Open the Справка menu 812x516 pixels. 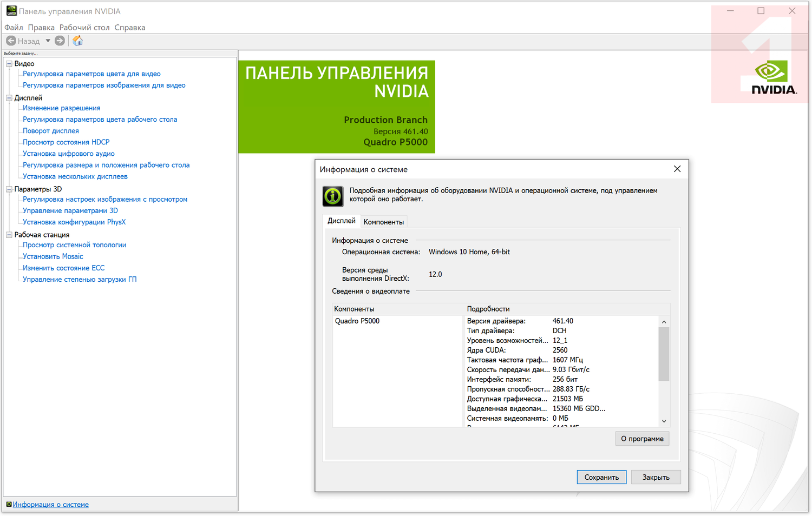click(130, 28)
